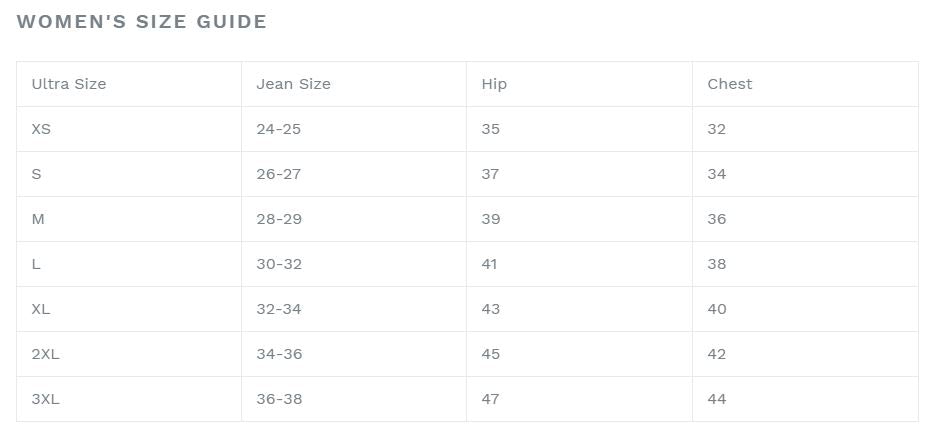The width and height of the screenshot is (936, 438).
Task: Click the 2XL size row label
Action: 46,354
